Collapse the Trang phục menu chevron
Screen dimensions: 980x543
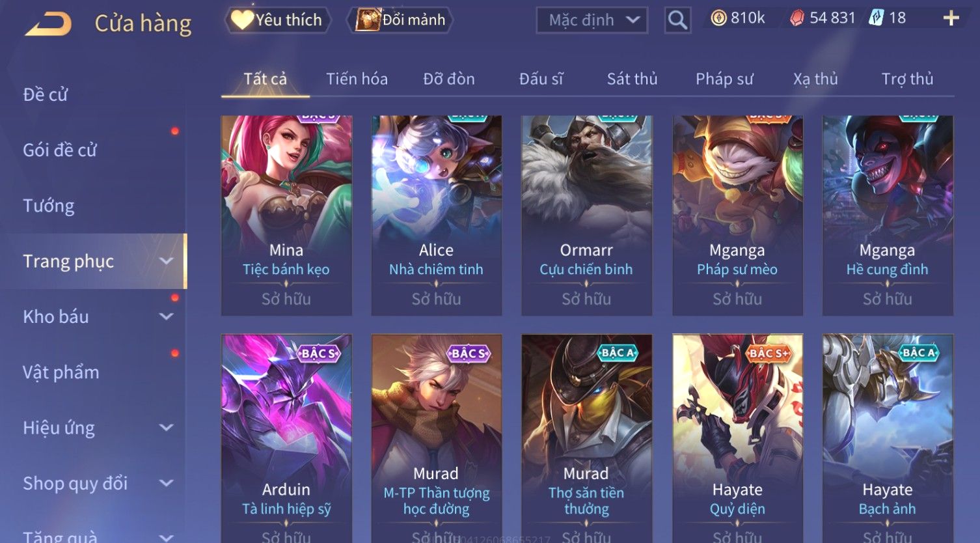point(167,261)
